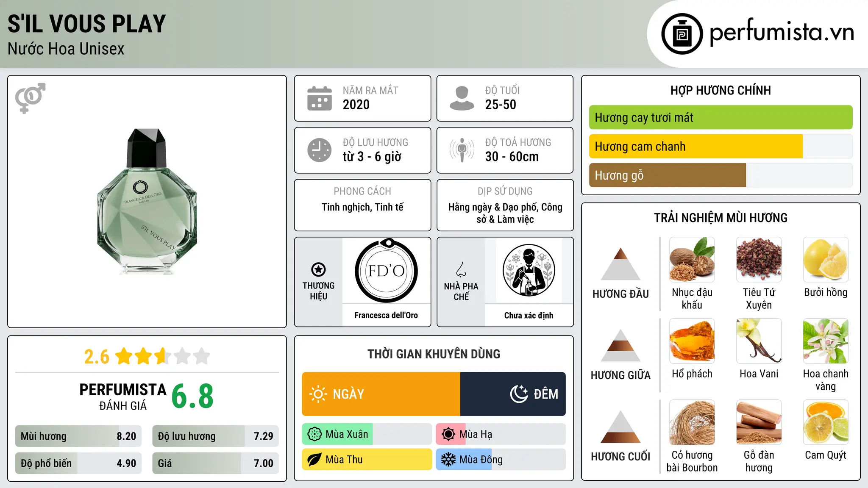
Task: Click the Giá 7.00 score bar
Action: click(x=215, y=463)
